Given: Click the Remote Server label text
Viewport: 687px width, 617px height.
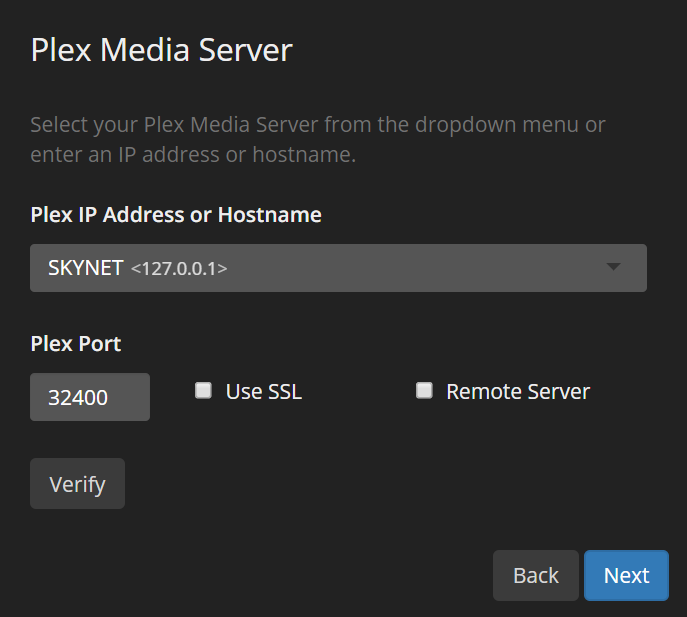Looking at the screenshot, I should point(518,392).
